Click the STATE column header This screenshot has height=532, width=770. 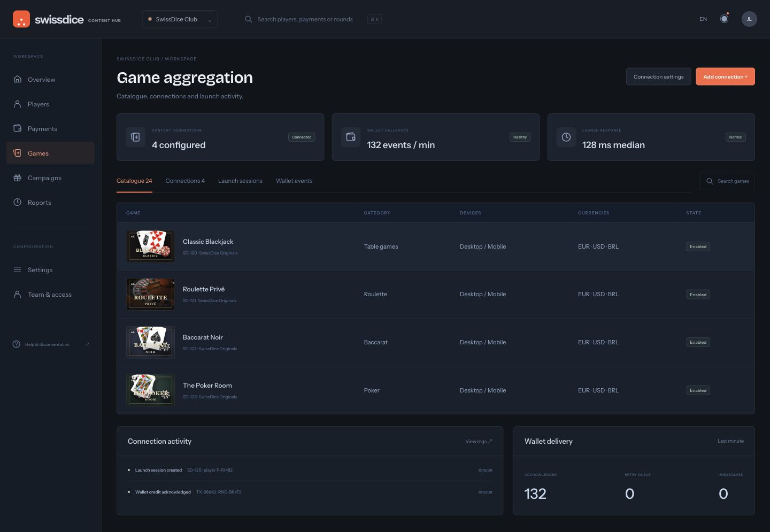[694, 213]
